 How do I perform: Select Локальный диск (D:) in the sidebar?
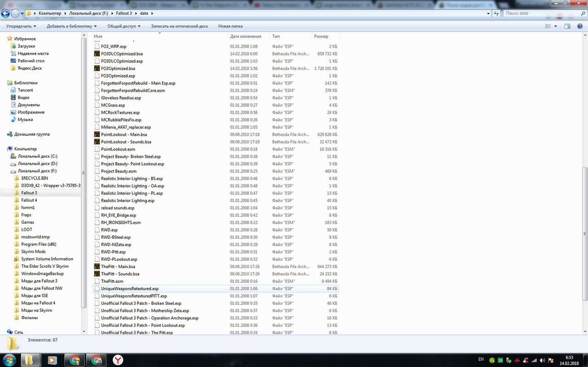pos(37,164)
